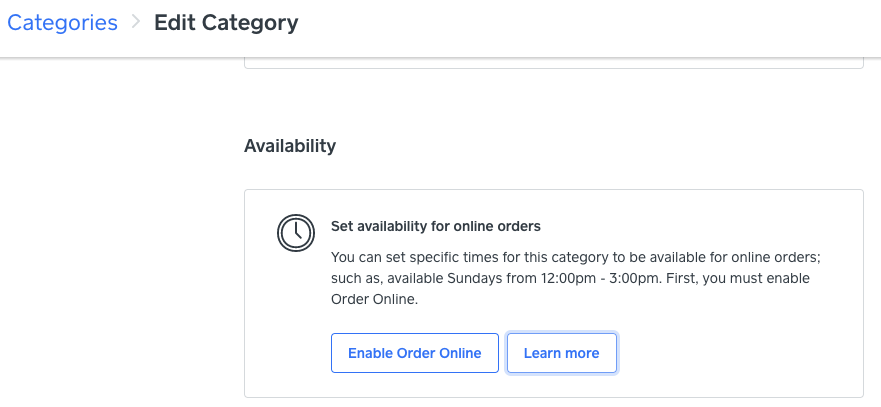Viewport: 881px width, 407px height.
Task: Click blank left margin beside the Availability card
Action: pos(120,290)
